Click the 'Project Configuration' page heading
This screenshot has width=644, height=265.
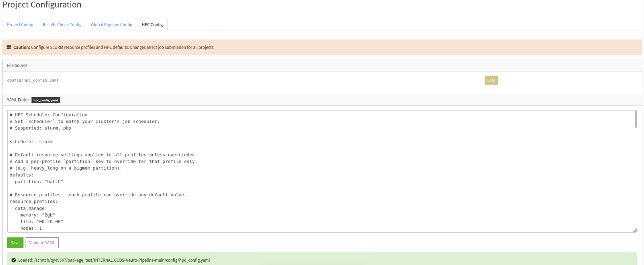click(42, 5)
